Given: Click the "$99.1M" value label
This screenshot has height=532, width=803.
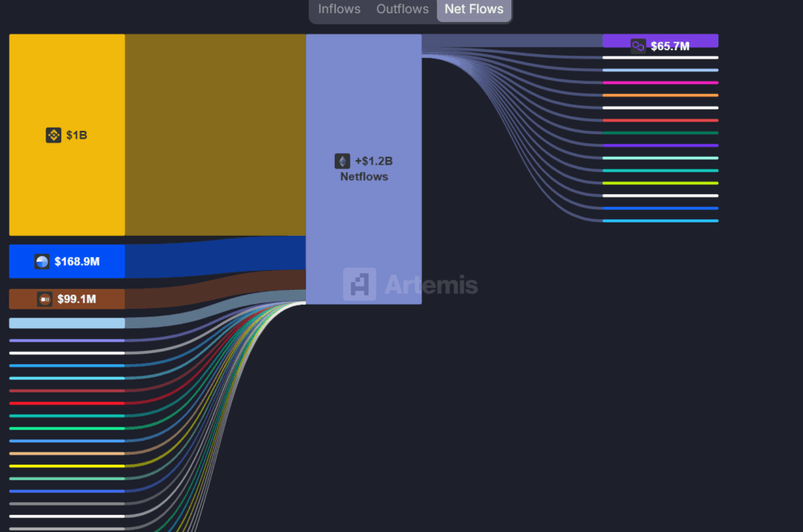Looking at the screenshot, I should tap(77, 299).
